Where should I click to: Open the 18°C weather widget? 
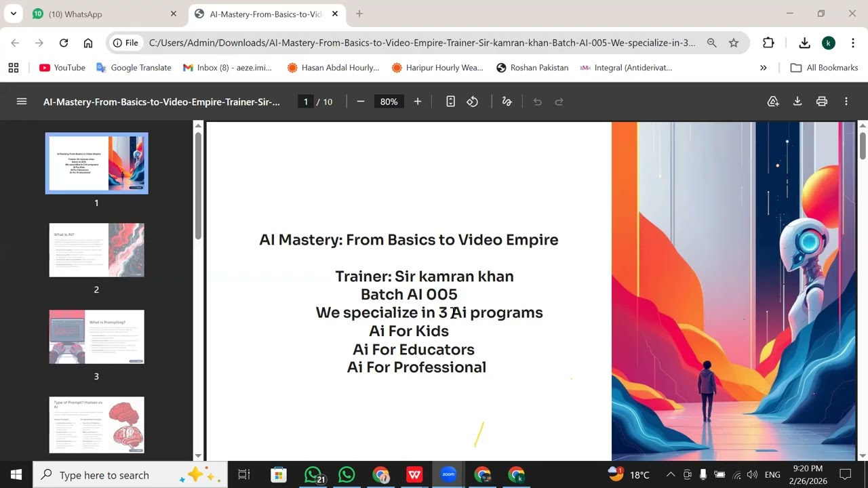629,474
